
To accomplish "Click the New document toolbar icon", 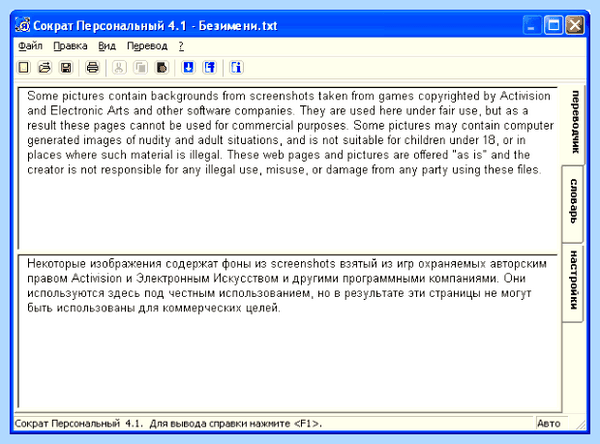I will click(x=24, y=68).
